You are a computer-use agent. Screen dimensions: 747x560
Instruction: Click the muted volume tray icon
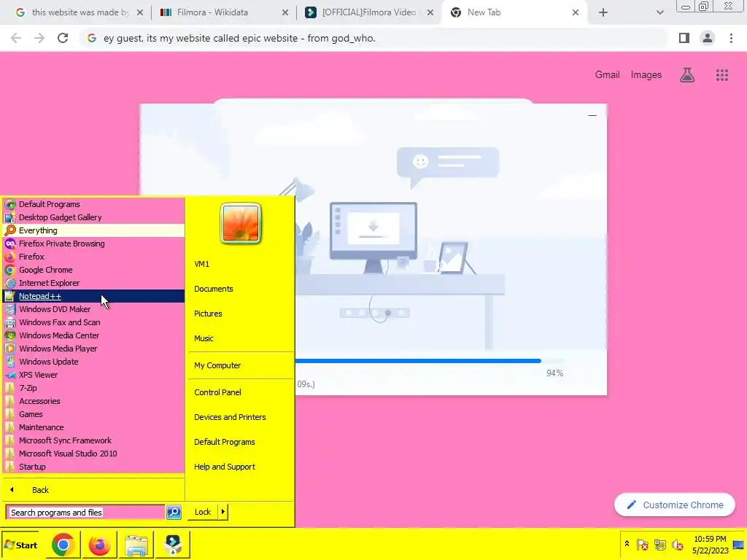(677, 544)
